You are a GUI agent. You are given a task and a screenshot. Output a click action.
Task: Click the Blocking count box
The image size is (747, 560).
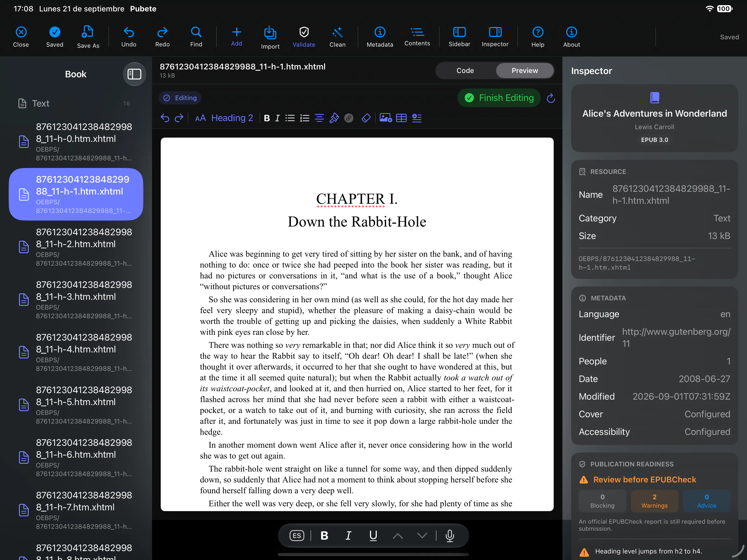point(602,501)
